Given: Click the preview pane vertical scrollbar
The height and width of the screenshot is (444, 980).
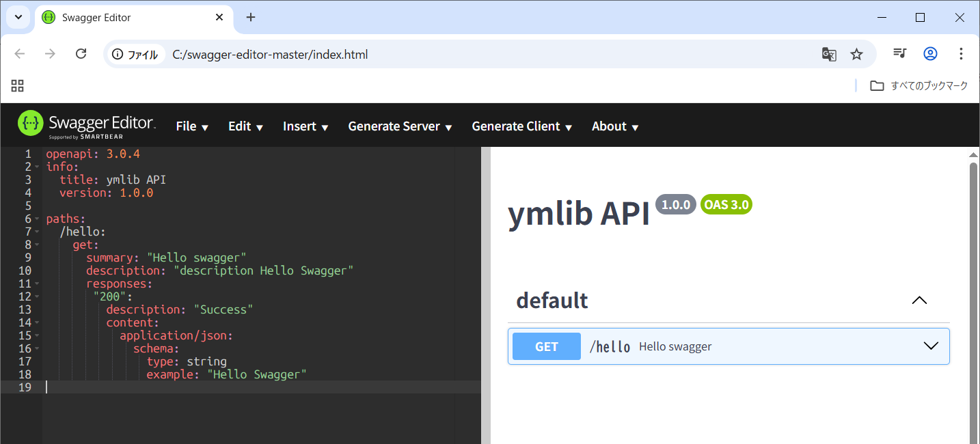Looking at the screenshot, I should pos(974,301).
